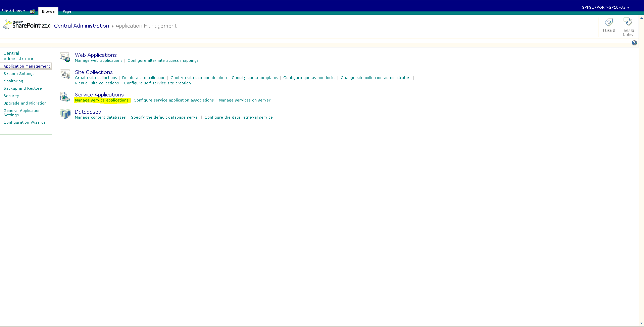Click Specify the default database server link
Image resolution: width=644 pixels, height=327 pixels.
(165, 117)
